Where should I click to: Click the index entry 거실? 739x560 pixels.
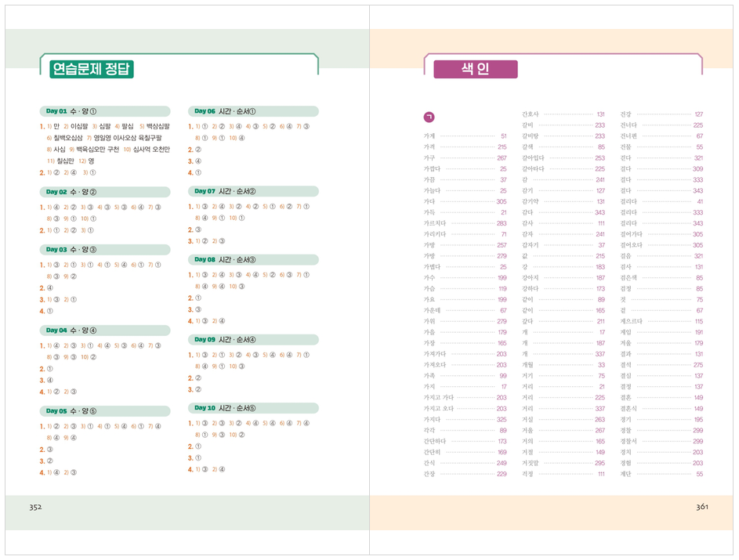(x=563, y=420)
